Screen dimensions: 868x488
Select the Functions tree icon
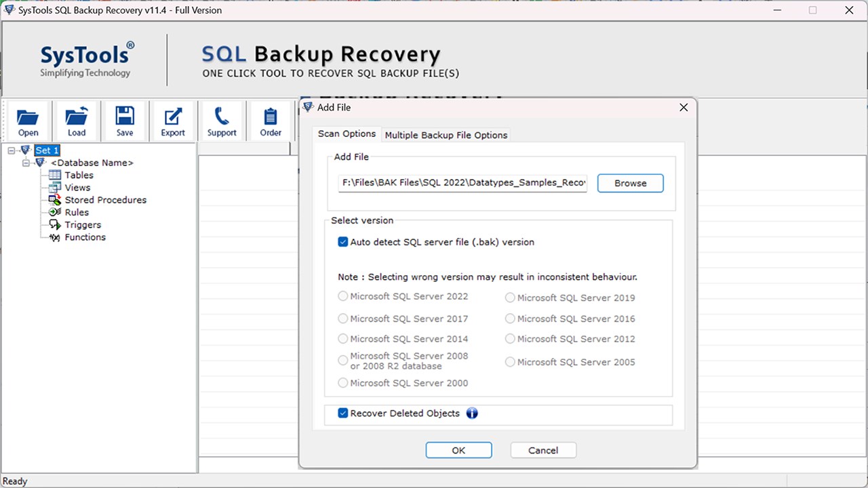click(x=54, y=237)
